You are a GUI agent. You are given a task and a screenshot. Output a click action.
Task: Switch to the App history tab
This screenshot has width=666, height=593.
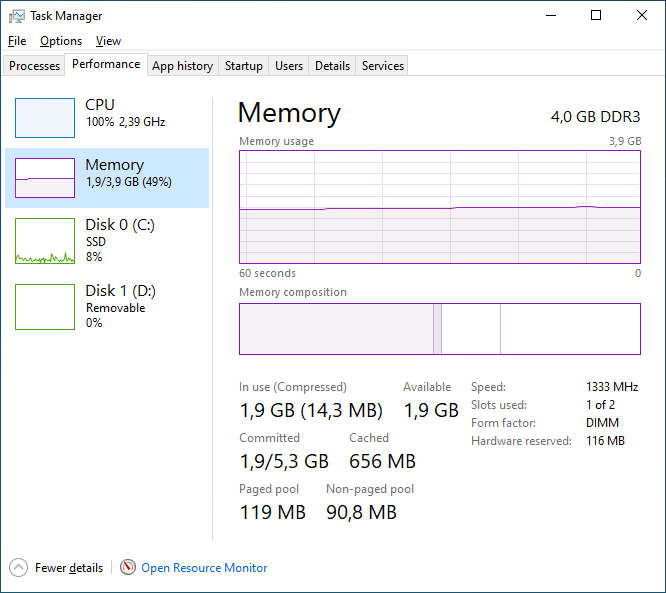182,66
